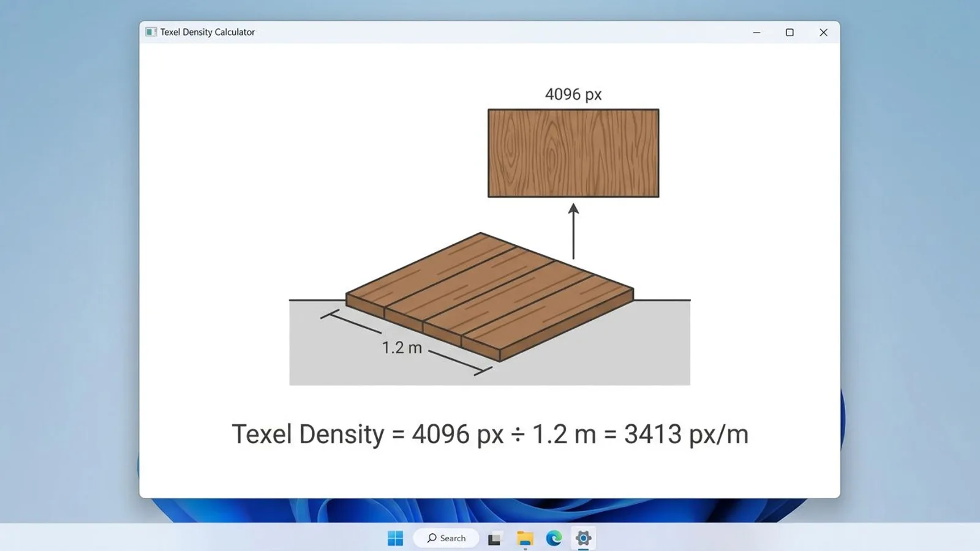Click the "1.2 m" dimension label
Viewport: 980px width, 551px height.
[402, 348]
